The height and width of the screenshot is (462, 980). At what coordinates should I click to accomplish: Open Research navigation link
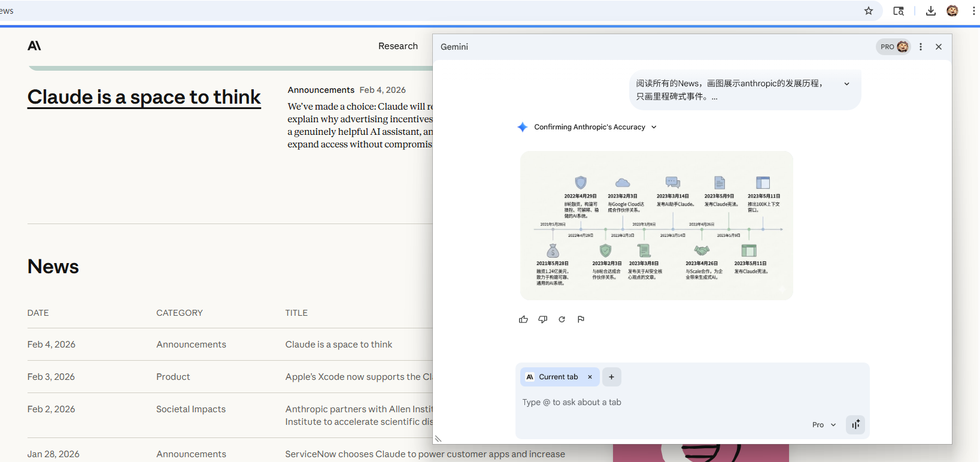pos(398,46)
